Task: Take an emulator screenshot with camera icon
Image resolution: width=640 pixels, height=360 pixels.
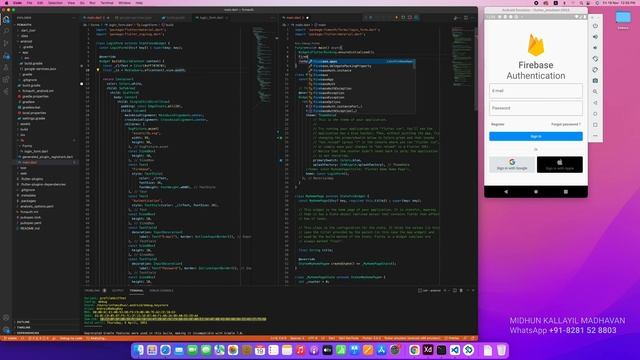Action: 595,81
